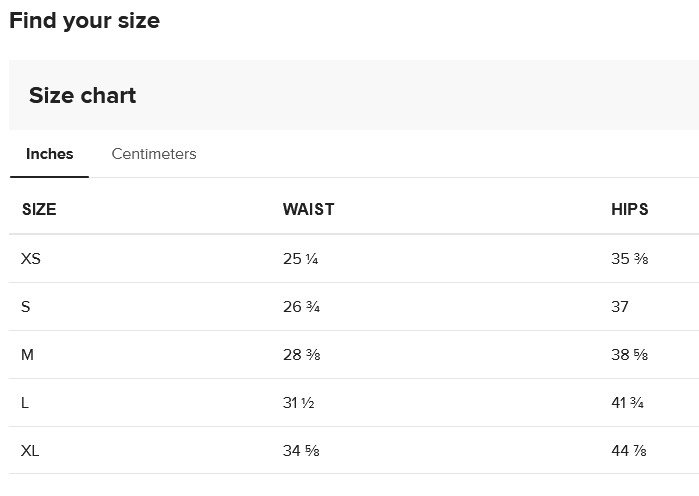
Task: Select the XS size row label
Action: point(31,258)
